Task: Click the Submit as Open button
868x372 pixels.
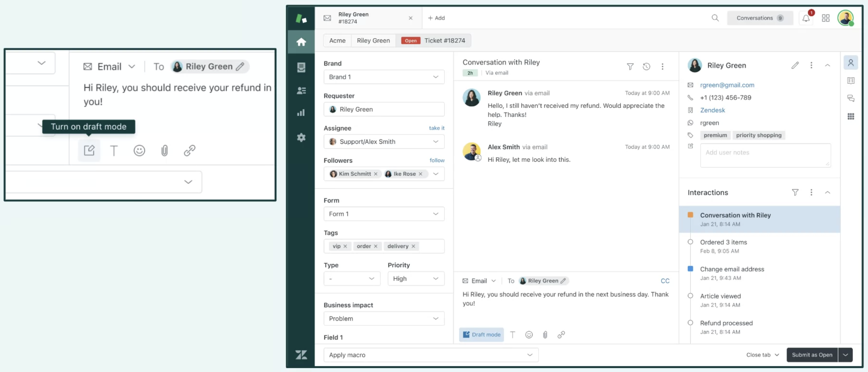Action: pyautogui.click(x=812, y=355)
